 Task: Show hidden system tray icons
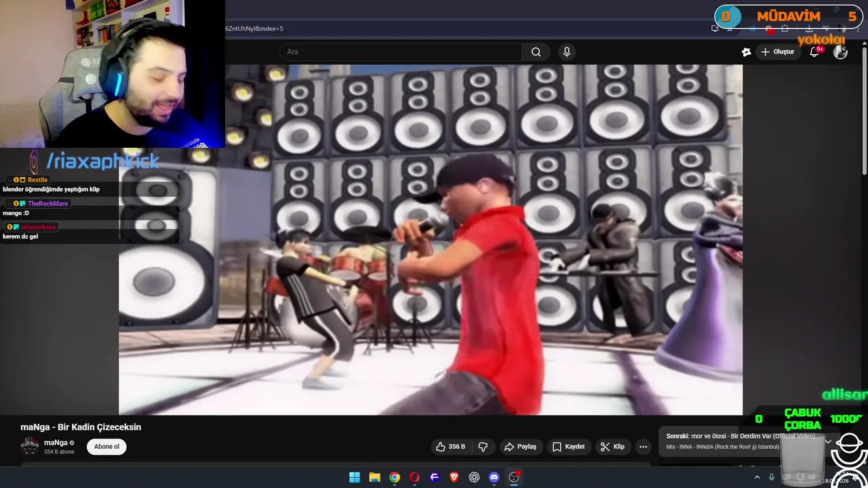coord(757,477)
